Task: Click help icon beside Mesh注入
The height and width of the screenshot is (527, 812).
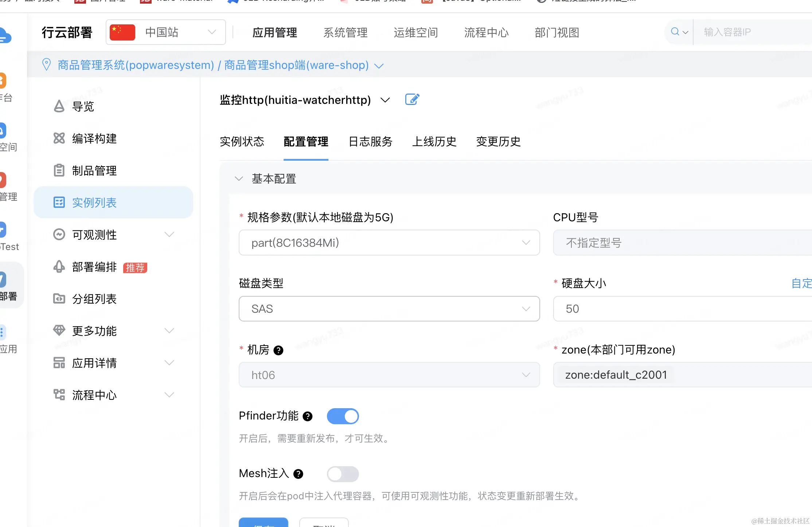Action: click(x=298, y=474)
